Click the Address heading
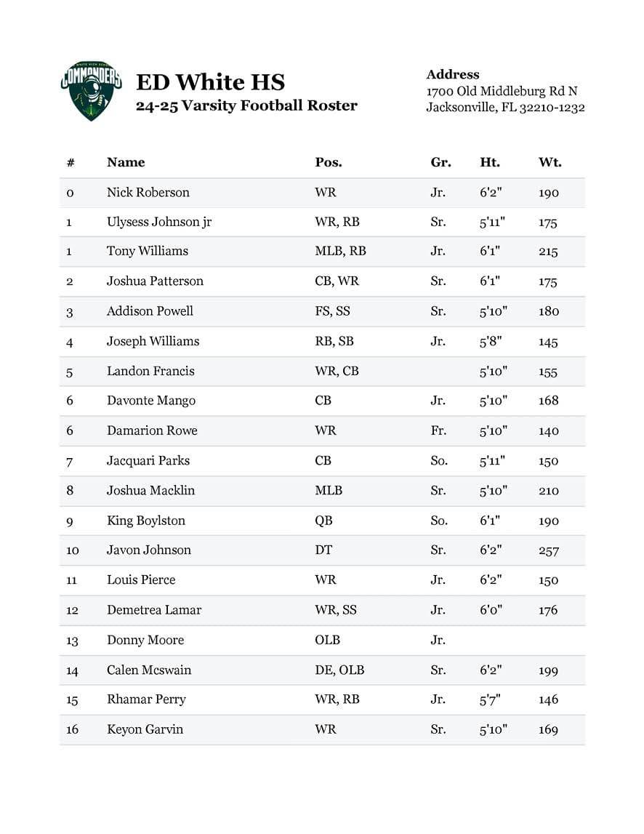The height and width of the screenshot is (834, 644). (452, 74)
